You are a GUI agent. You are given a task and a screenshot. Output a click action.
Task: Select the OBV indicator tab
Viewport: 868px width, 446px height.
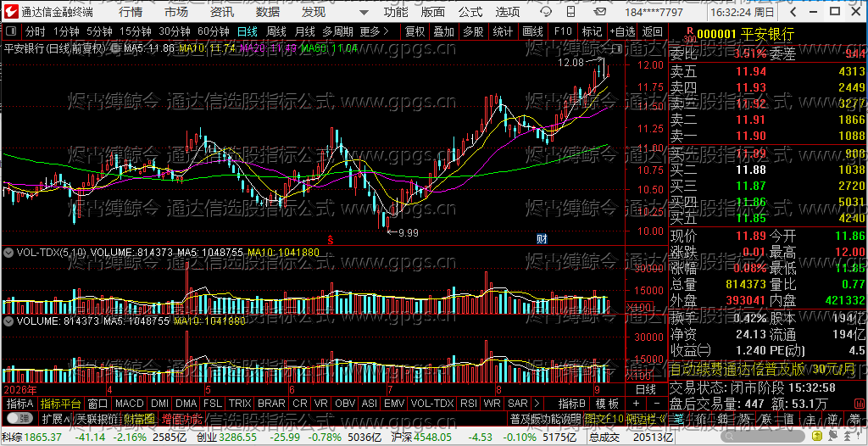point(345,404)
